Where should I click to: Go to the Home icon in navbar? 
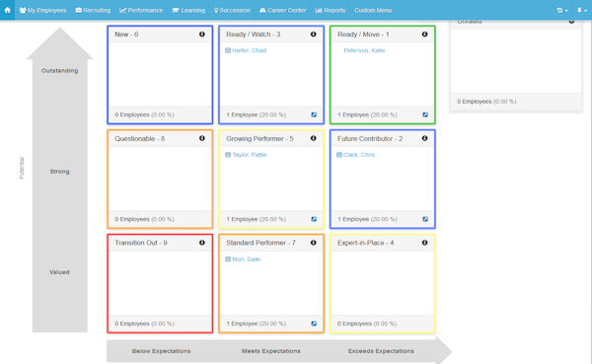point(7,10)
